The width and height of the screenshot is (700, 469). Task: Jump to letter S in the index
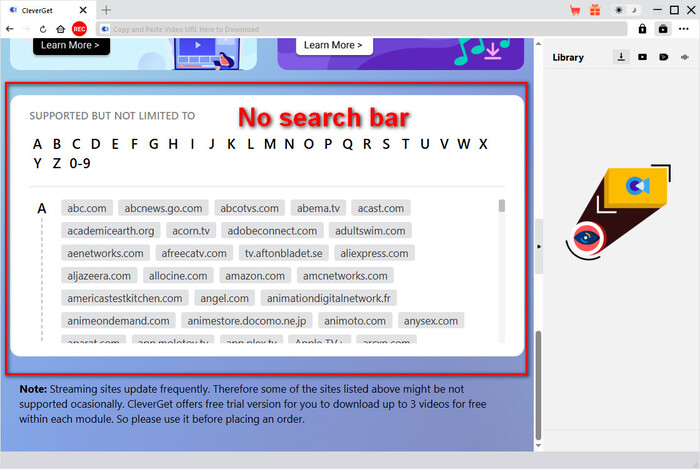(x=386, y=144)
